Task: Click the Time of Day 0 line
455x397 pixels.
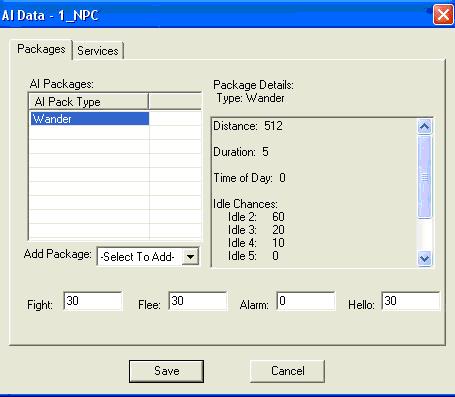Action: (249, 178)
